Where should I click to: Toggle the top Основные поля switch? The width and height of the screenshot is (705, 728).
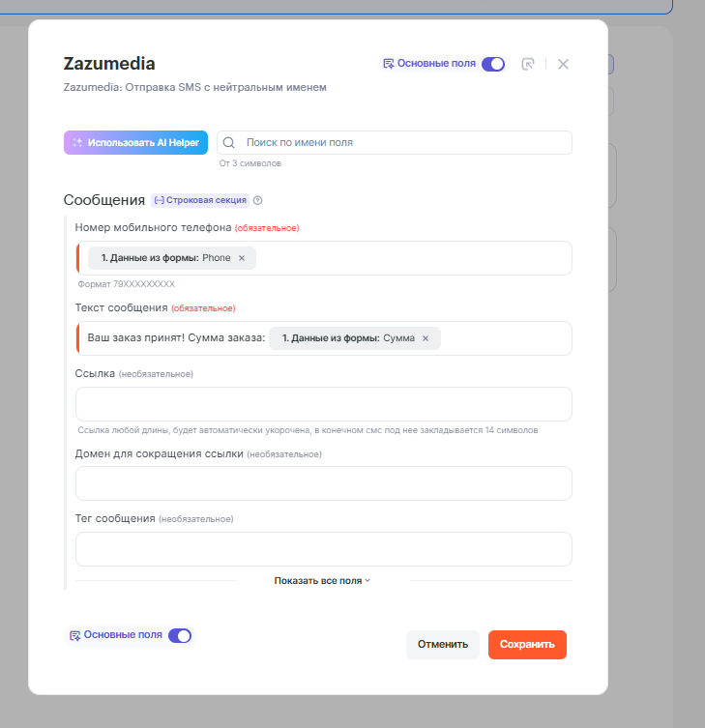tap(493, 64)
